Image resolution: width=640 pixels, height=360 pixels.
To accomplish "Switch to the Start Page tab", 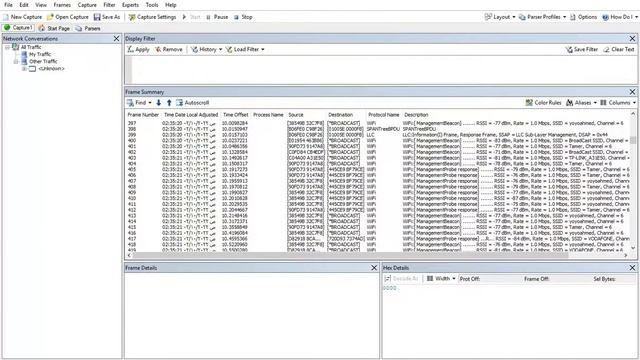I will point(54,28).
